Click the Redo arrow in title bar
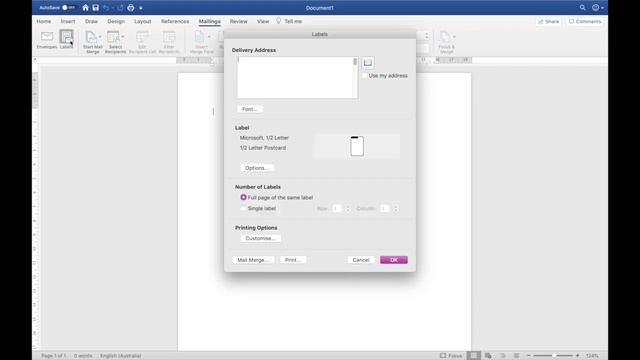The height and width of the screenshot is (360, 640). (120, 8)
